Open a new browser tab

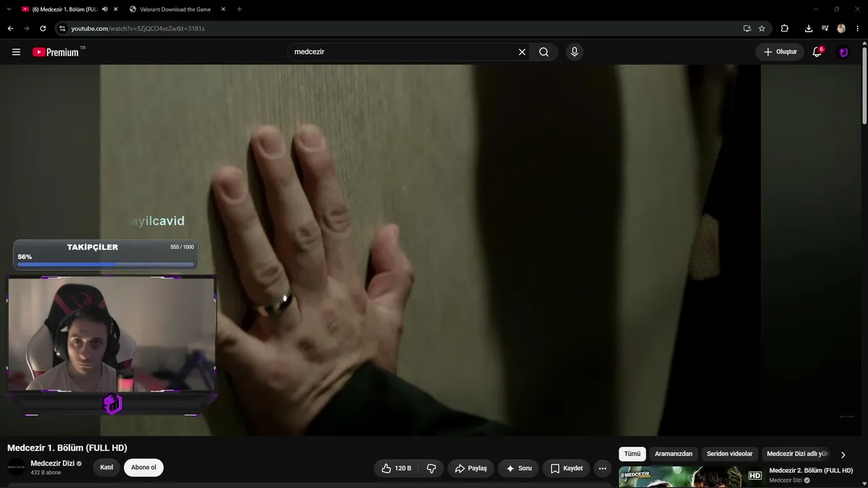(x=239, y=9)
